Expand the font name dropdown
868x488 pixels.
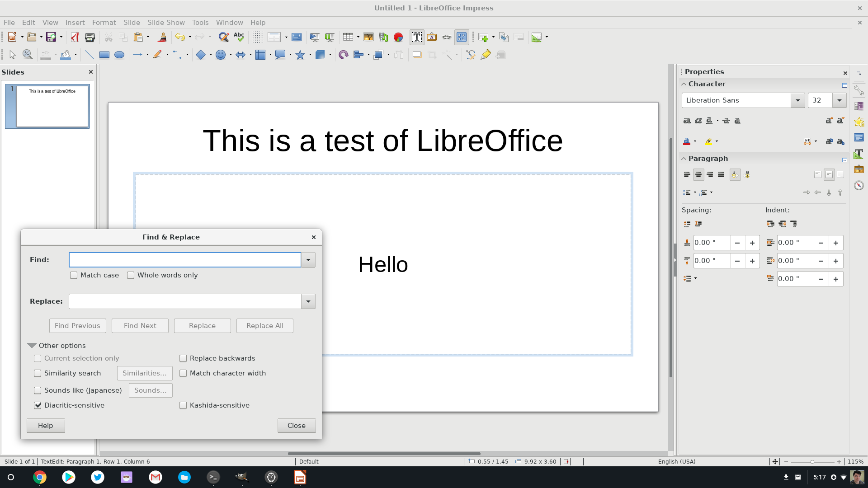pyautogui.click(x=797, y=100)
